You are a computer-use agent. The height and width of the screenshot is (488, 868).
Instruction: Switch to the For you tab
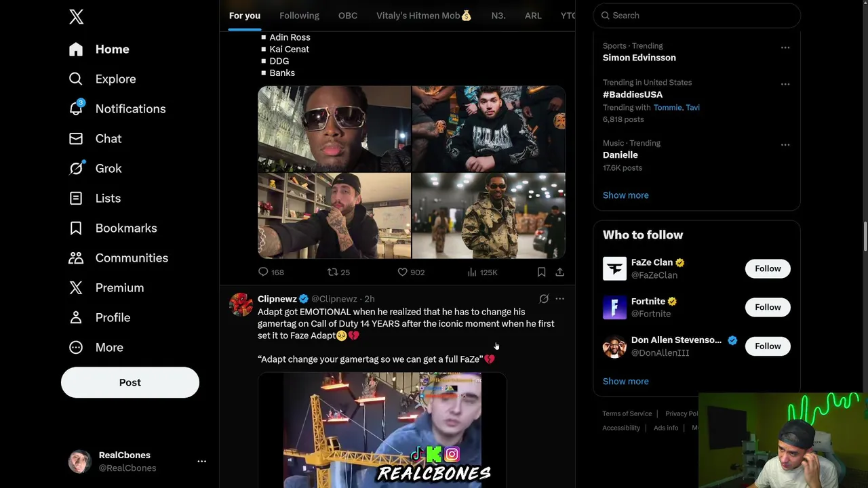tap(244, 15)
